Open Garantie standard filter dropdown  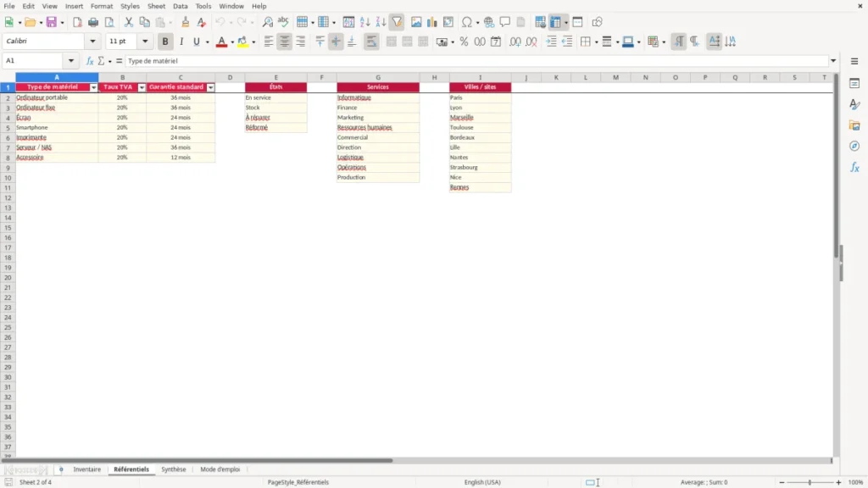coord(211,87)
